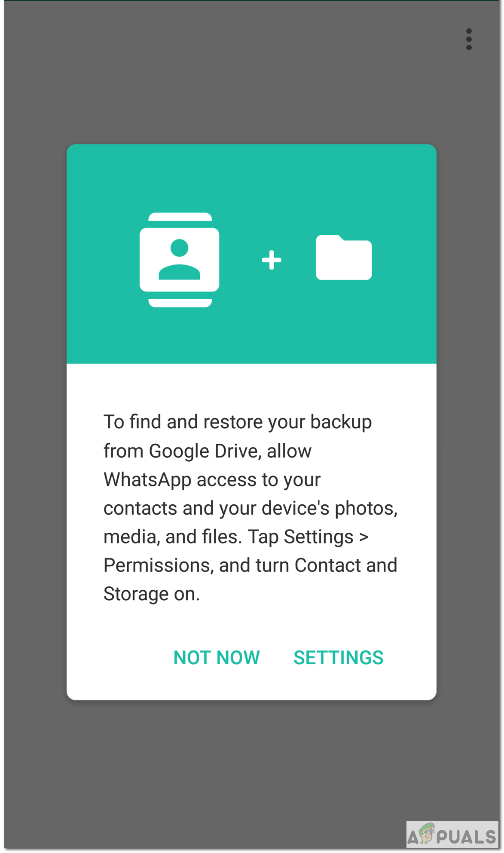Click the "device's photos" text
Screen dimensions: 504x853
click(330, 508)
